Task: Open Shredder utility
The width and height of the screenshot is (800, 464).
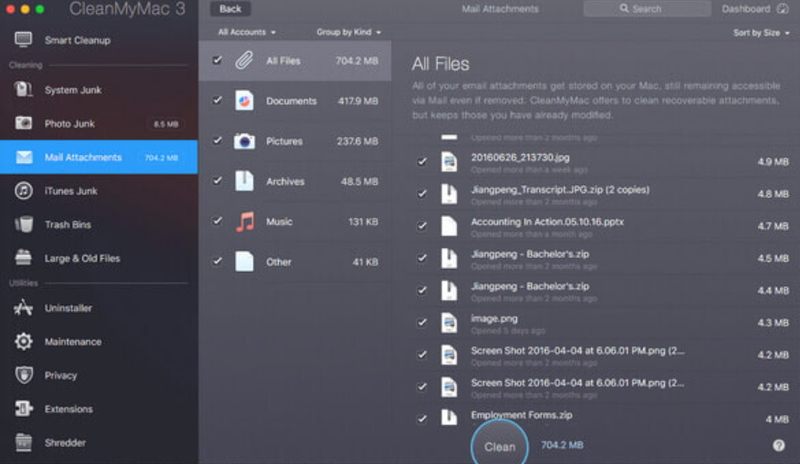Action: click(x=98, y=443)
